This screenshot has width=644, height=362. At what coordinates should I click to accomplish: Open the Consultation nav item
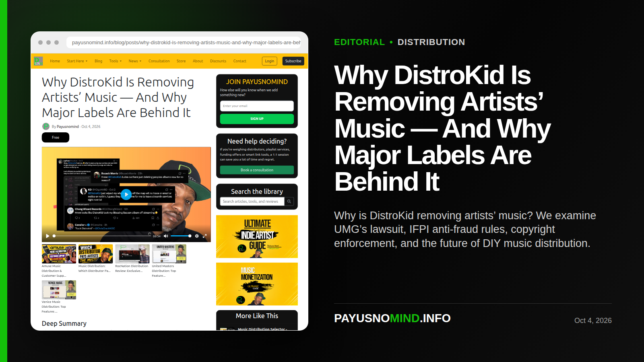click(x=159, y=61)
